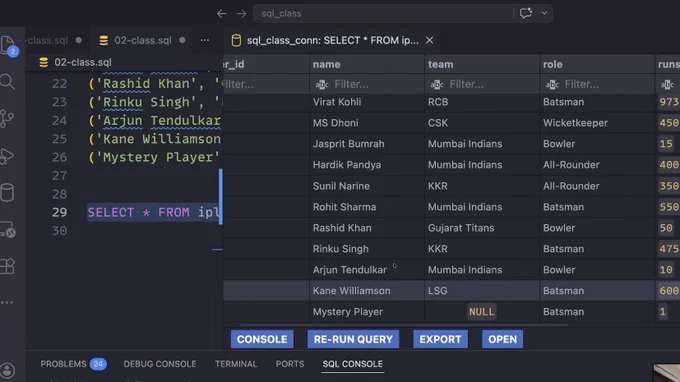The width and height of the screenshot is (680, 382).
Task: Click the results grid horizontal scrollbar
Action: [403, 325]
